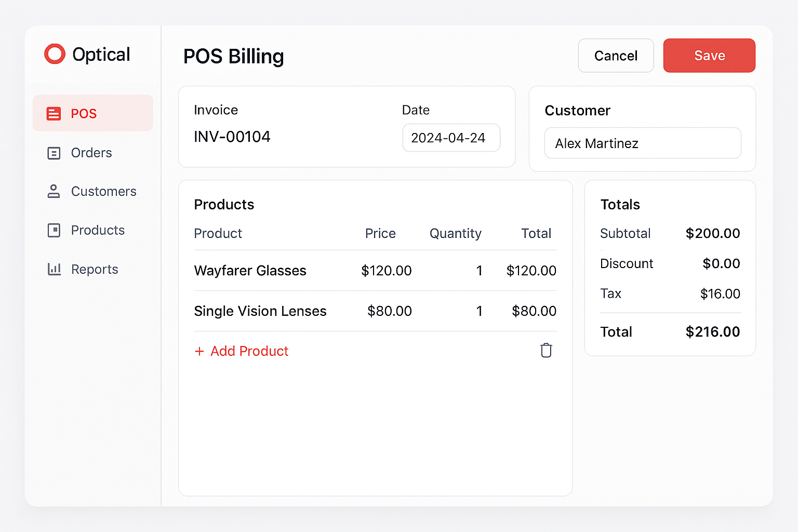798x532 pixels.
Task: Select the Wayfarer Glasses product row
Action: 250,271
